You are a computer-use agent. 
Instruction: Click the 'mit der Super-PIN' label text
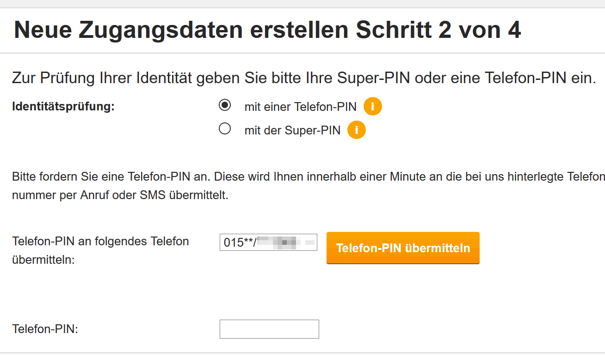(x=292, y=131)
